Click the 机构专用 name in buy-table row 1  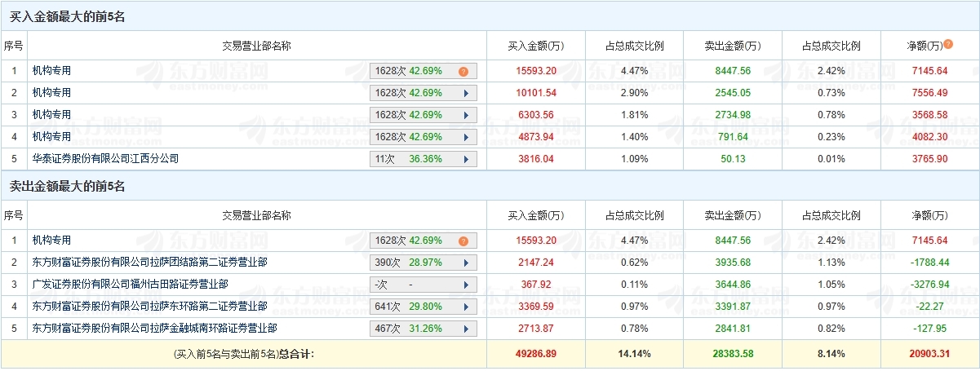coord(51,71)
